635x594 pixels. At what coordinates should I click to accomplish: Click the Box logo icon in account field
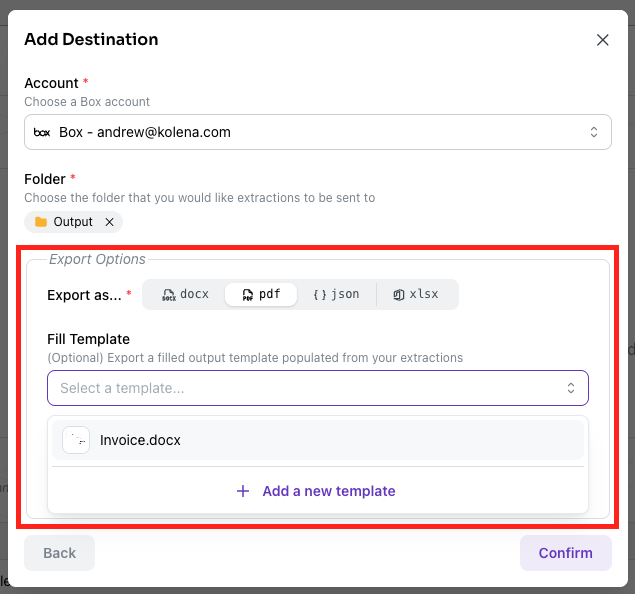[42, 132]
